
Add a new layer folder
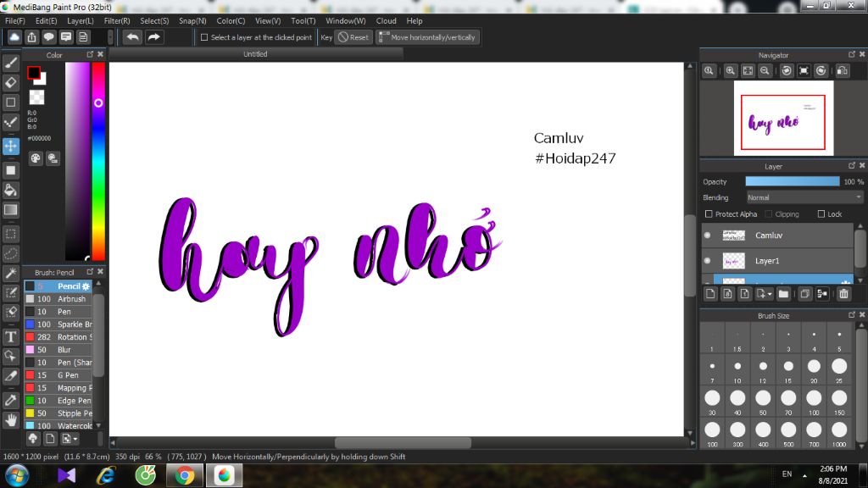[783, 294]
